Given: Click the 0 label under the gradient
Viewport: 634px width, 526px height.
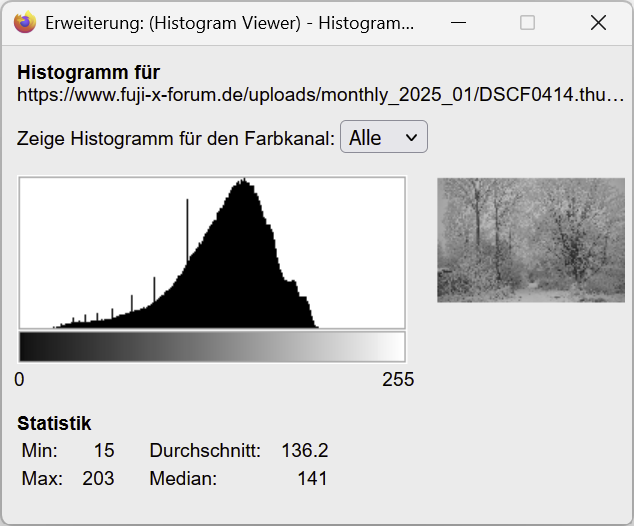Looking at the screenshot, I should point(19,380).
